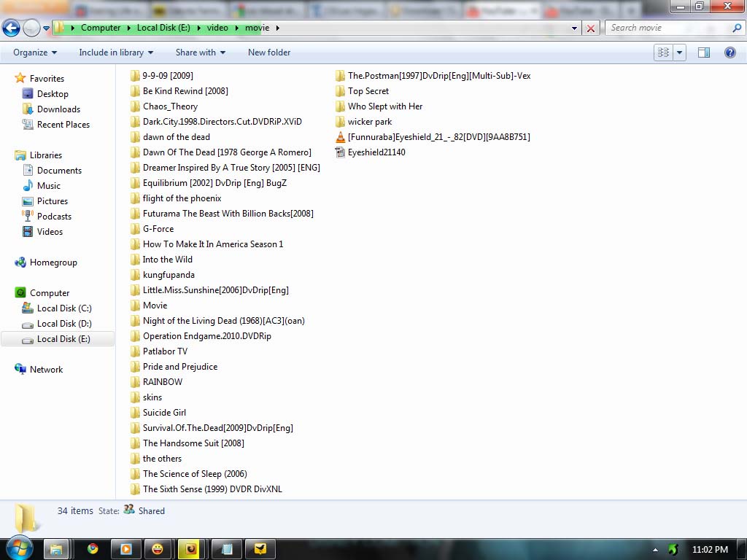Image resolution: width=747 pixels, height=560 pixels.
Task: Select 'The Science of Sleep (2006)' folder name
Action: point(195,474)
